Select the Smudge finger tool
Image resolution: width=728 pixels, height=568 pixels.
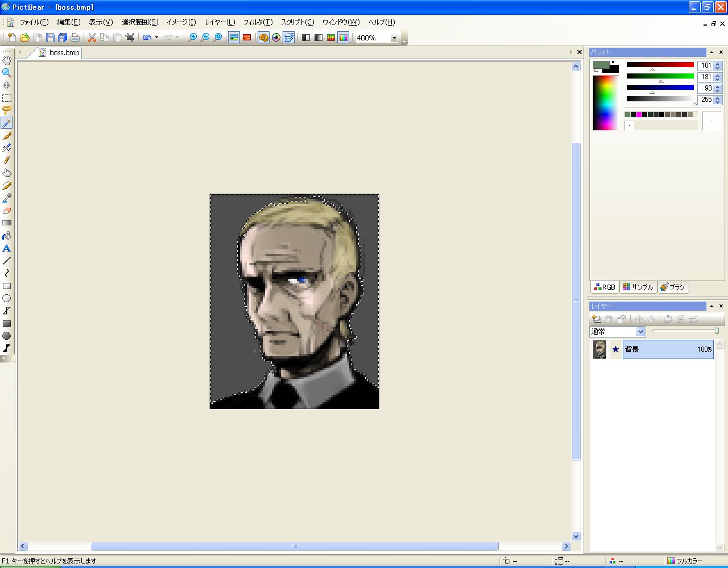7,173
